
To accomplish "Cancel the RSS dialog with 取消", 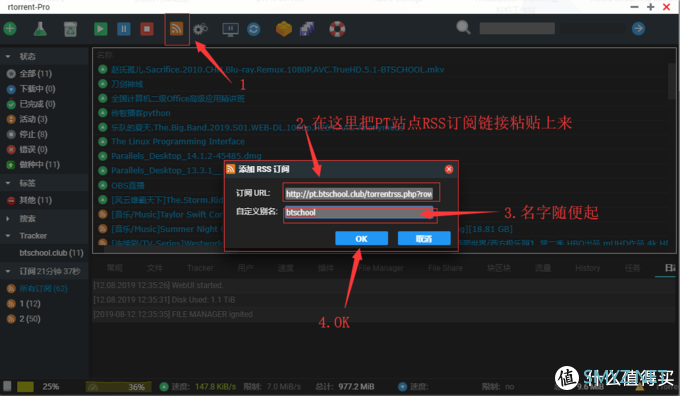I will coord(424,239).
